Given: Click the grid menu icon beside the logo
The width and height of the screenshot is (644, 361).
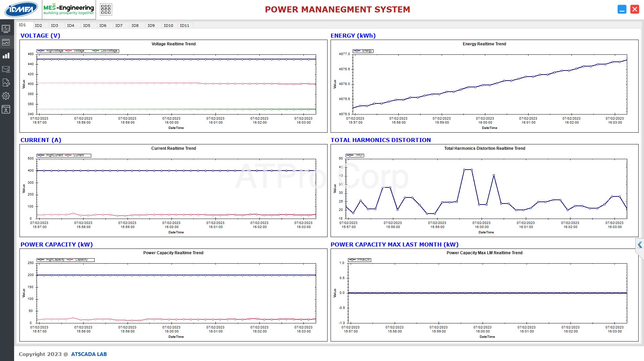Looking at the screenshot, I should point(106,9).
